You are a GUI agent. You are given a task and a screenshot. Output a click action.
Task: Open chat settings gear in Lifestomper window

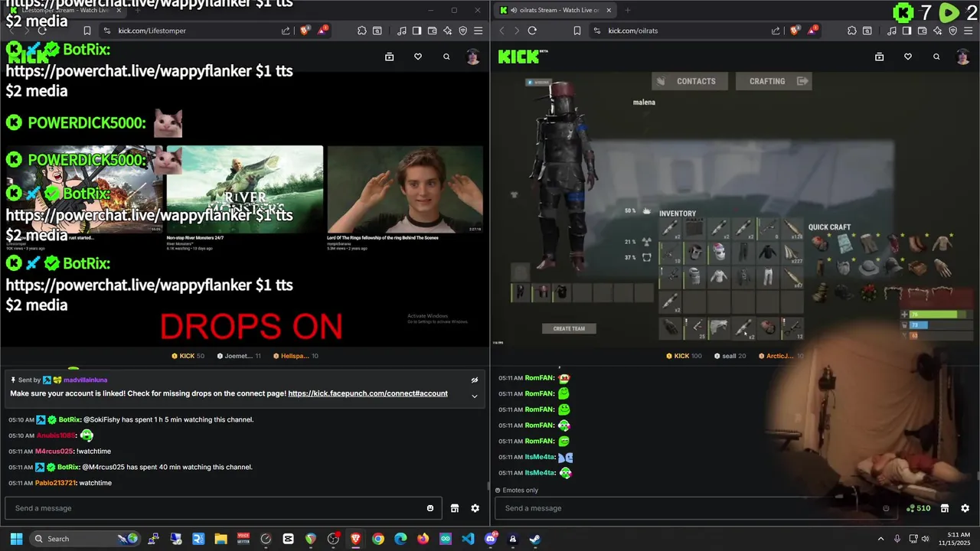475,508
